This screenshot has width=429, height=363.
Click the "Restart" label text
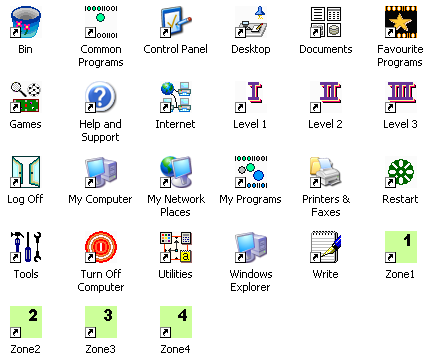pos(400,199)
